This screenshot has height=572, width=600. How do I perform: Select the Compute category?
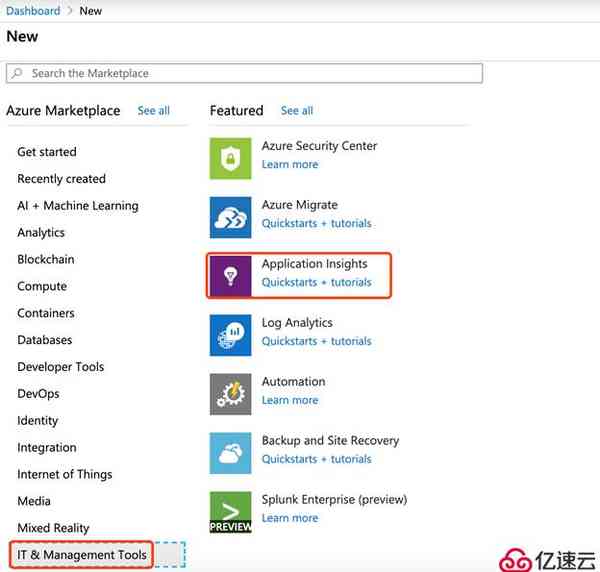(42, 286)
